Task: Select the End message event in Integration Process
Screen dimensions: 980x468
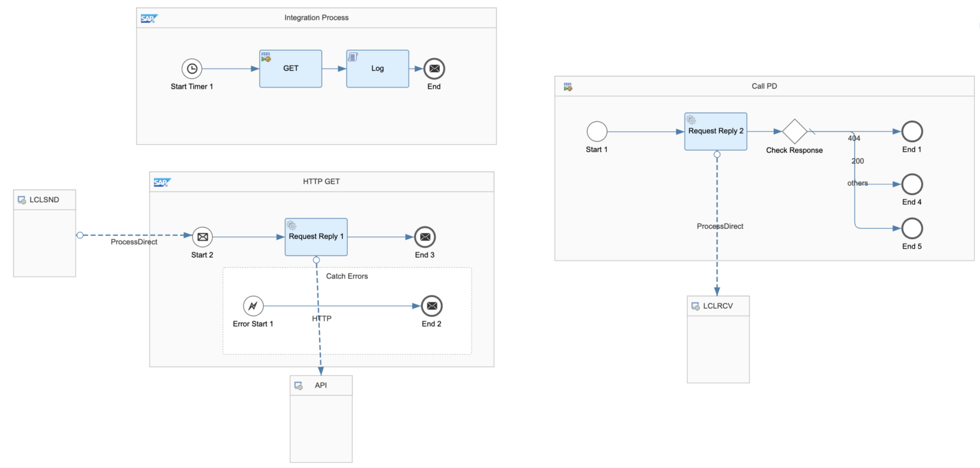Action: tap(434, 68)
